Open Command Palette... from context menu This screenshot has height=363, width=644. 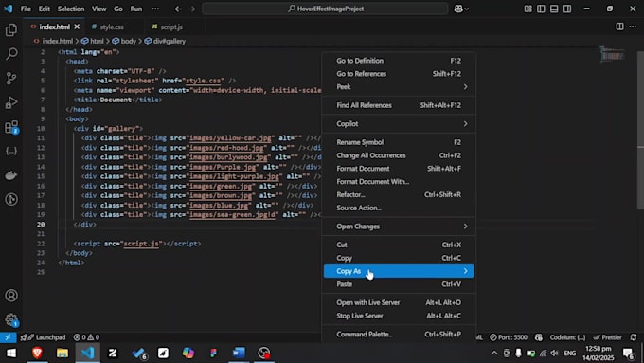(399, 335)
